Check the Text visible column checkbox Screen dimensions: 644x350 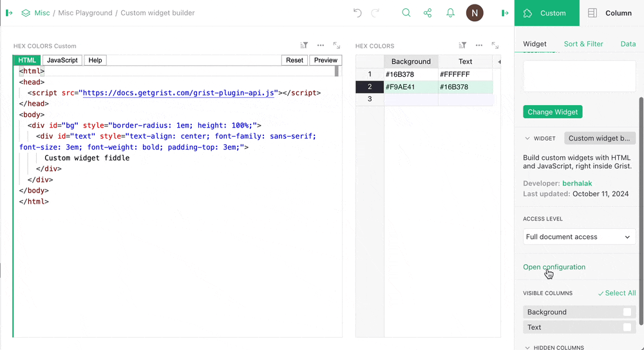coord(627,327)
